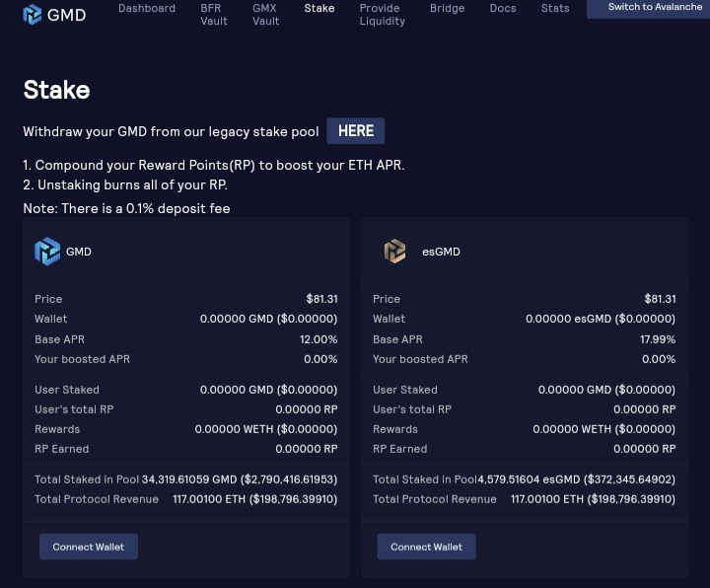This screenshot has width=710, height=588.
Task: Open the BFR Vault page
Action: point(214,15)
